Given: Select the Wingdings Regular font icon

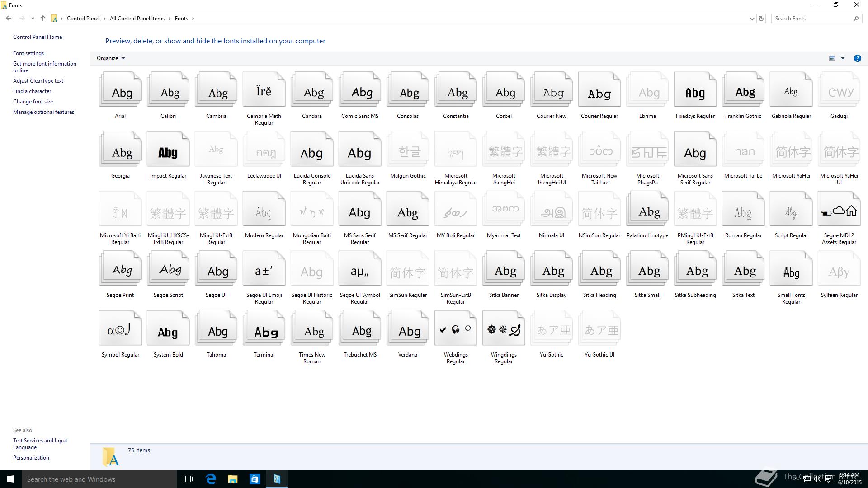Looking at the screenshot, I should [503, 330].
